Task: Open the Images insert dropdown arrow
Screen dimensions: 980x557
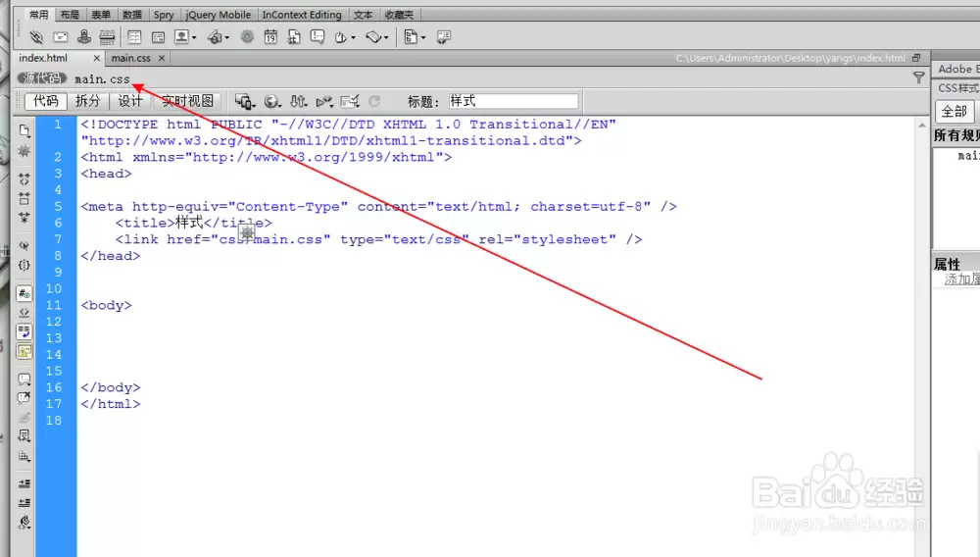Action: point(194,37)
